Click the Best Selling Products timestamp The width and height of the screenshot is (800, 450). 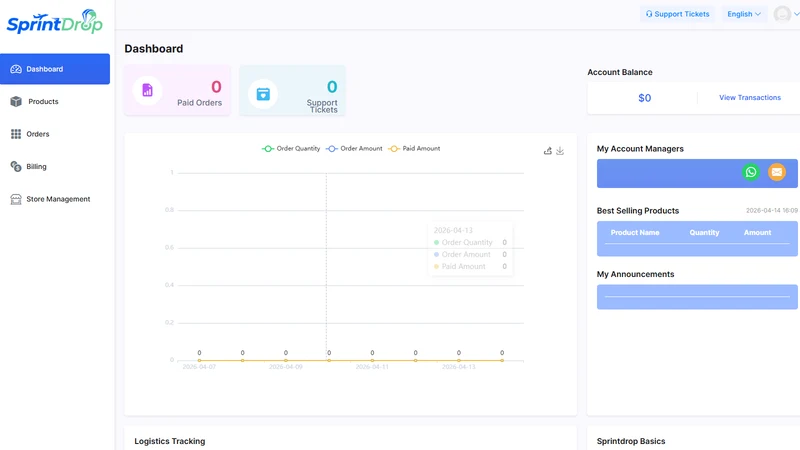click(771, 211)
